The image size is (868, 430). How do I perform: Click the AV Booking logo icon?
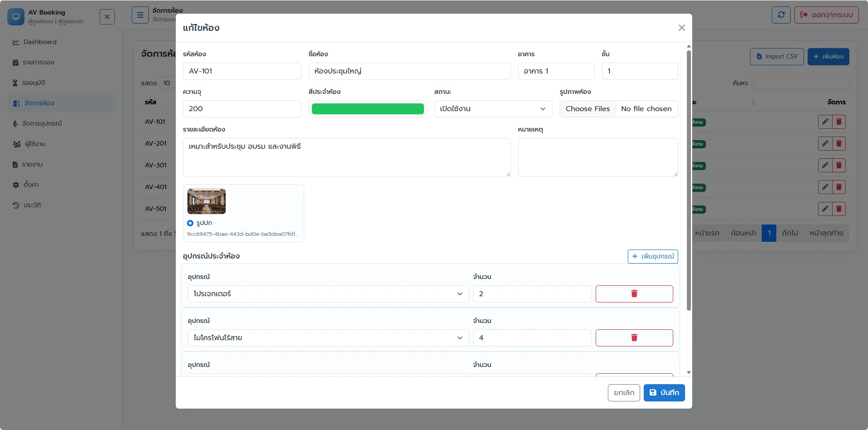[16, 17]
